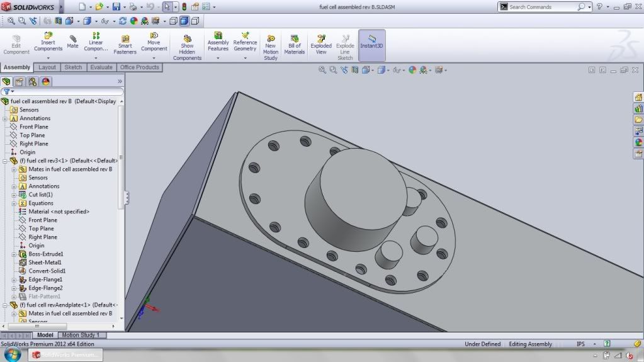The image size is (644, 362).
Task: Click SolidWorks Premium taskbar button
Action: click(65, 354)
